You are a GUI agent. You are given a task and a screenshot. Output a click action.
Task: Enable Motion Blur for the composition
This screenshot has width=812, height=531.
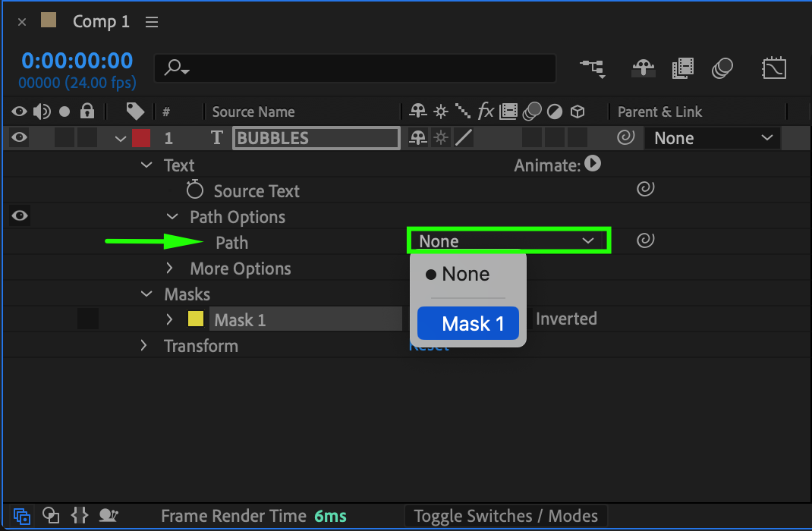pyautogui.click(x=722, y=69)
